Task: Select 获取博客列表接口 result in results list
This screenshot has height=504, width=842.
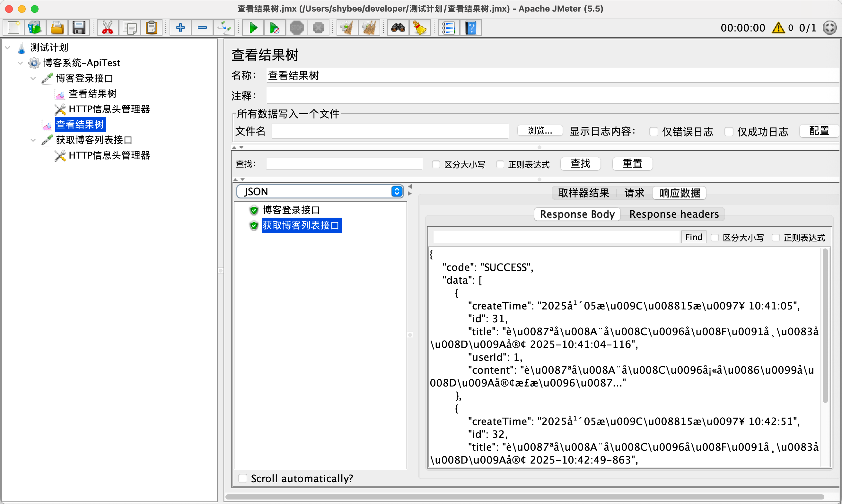Action: [301, 225]
